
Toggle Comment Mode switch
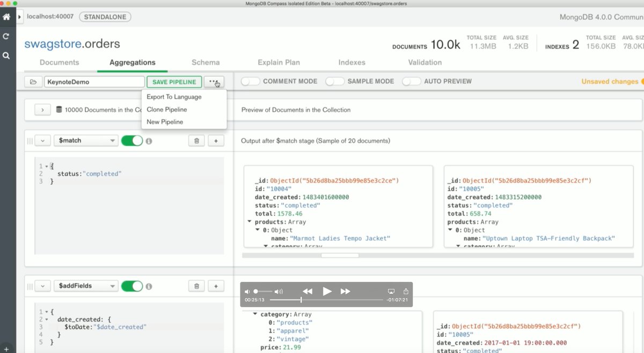pos(250,81)
